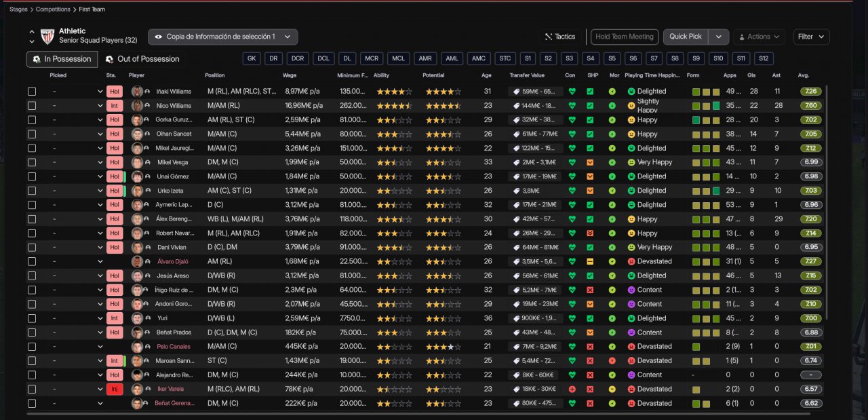Image resolution: width=868 pixels, height=420 pixels.
Task: Open the Copia de Información de selección dropdown
Action: [223, 37]
